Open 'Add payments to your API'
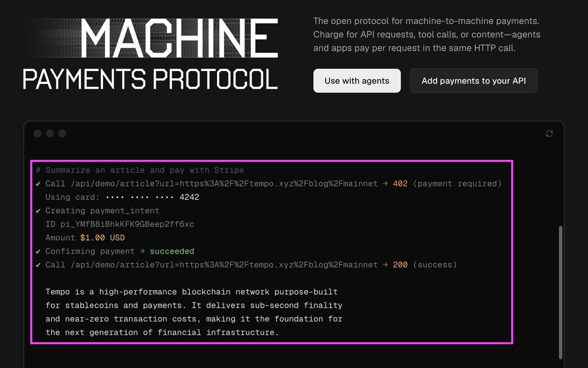 [474, 81]
